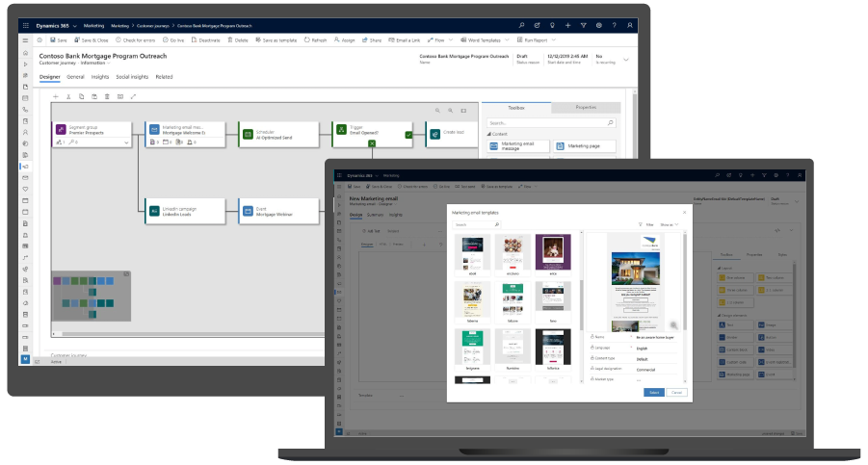Screen dimensions: 868x465
Task: Click the Customer journeys breadcrumb
Action: click(x=153, y=26)
